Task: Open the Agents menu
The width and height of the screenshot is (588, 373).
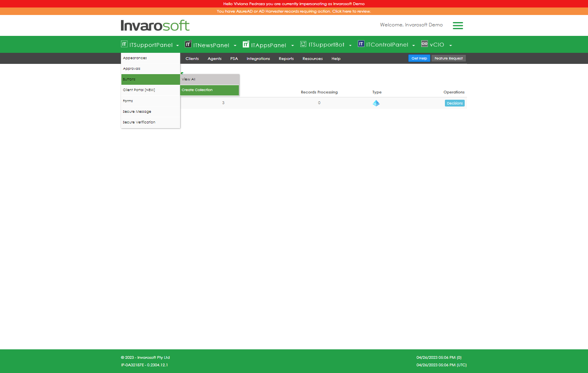Action: (214, 59)
